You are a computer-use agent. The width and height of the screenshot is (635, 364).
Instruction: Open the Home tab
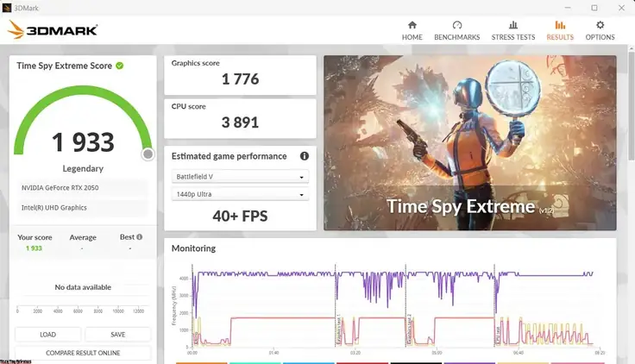[x=412, y=31]
